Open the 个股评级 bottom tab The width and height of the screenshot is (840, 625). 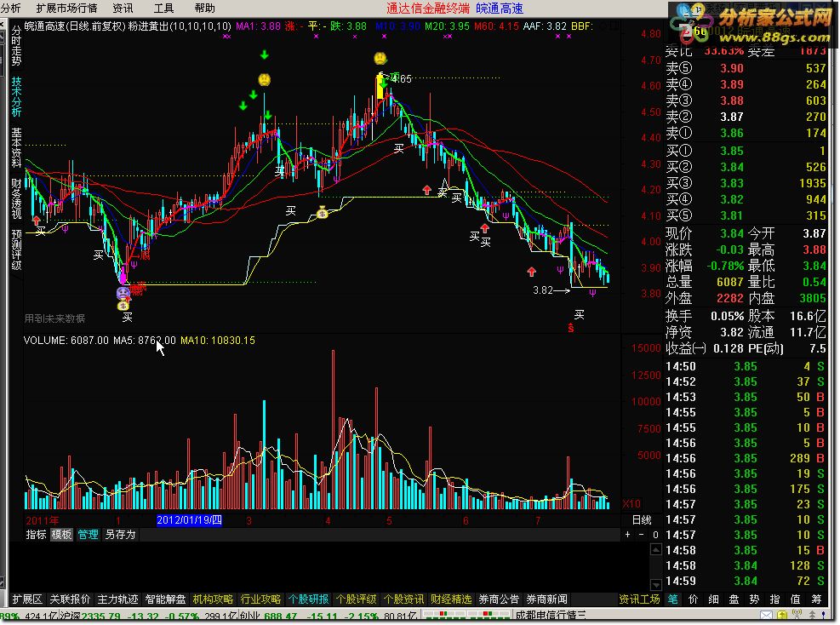[356, 599]
